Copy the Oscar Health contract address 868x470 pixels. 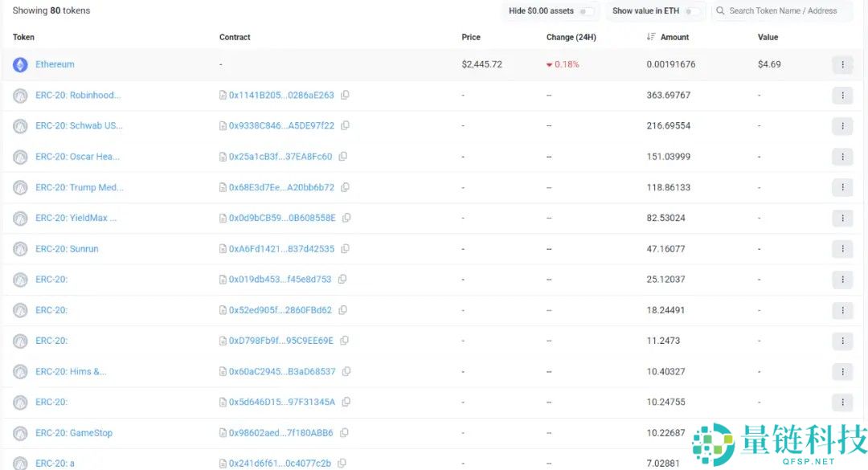tap(343, 156)
